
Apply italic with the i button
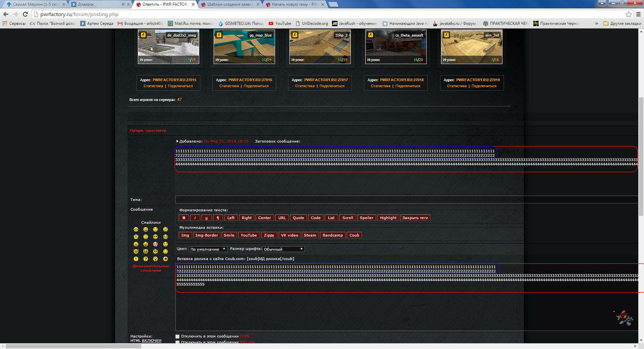pyautogui.click(x=195, y=218)
